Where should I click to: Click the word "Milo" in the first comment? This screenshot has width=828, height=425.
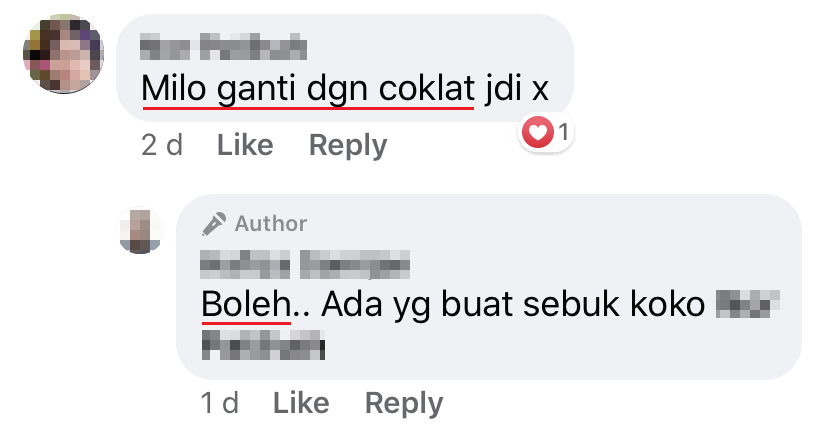coord(174,88)
